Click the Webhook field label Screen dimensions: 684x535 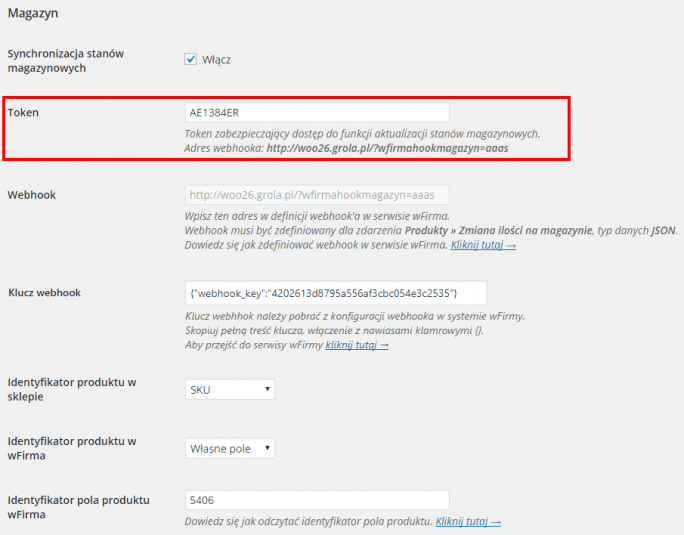click(x=32, y=195)
